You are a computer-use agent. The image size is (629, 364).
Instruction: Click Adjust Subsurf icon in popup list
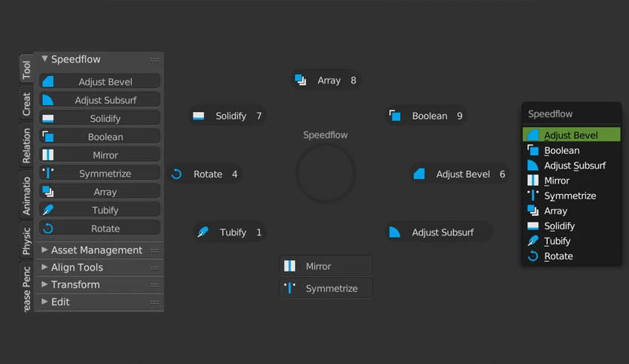coord(533,165)
